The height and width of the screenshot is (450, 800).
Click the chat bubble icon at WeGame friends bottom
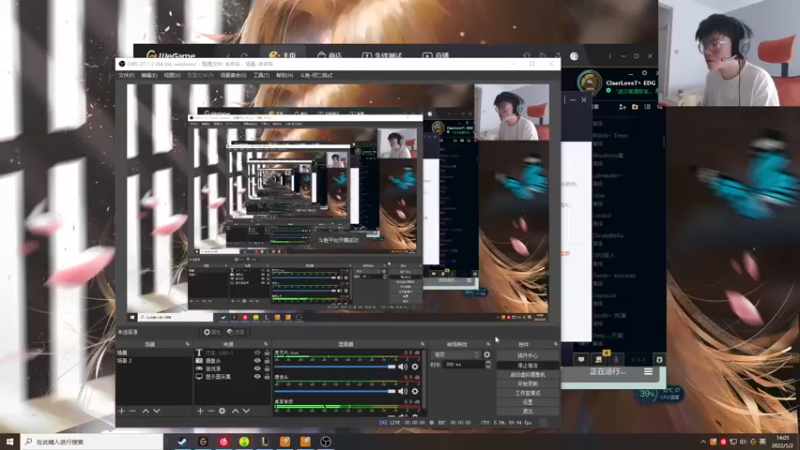[581, 360]
